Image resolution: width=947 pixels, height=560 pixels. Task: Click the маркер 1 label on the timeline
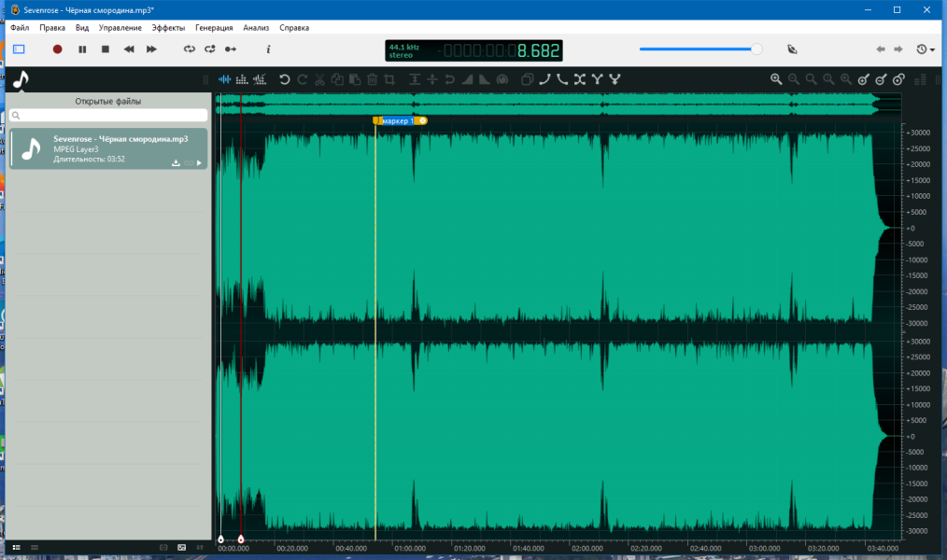pos(398,120)
